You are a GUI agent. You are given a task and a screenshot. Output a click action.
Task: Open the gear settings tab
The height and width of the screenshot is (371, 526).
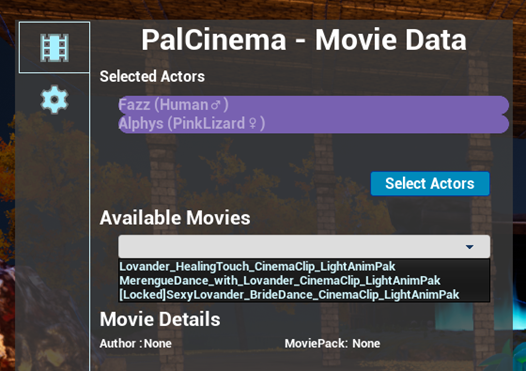[54, 99]
